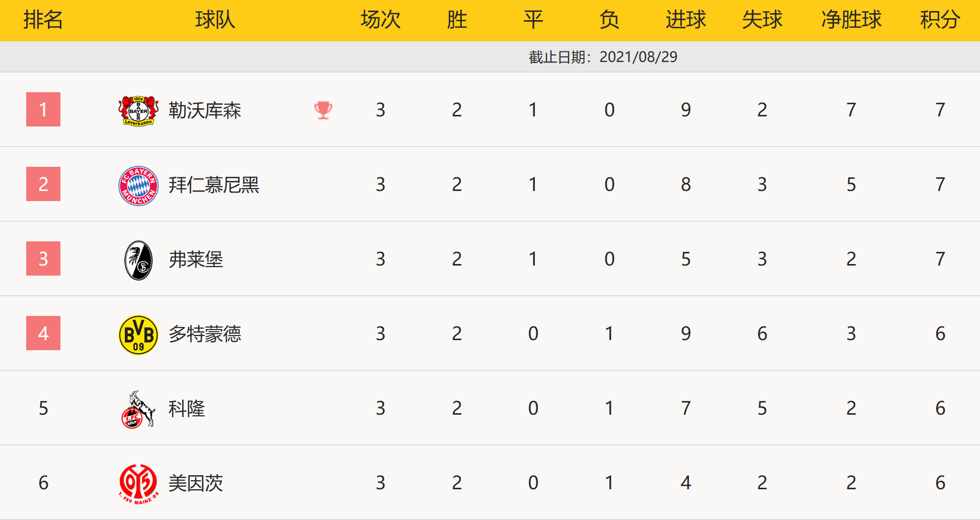Click the FC Köln goat logo
980x520 pixels.
point(138,409)
